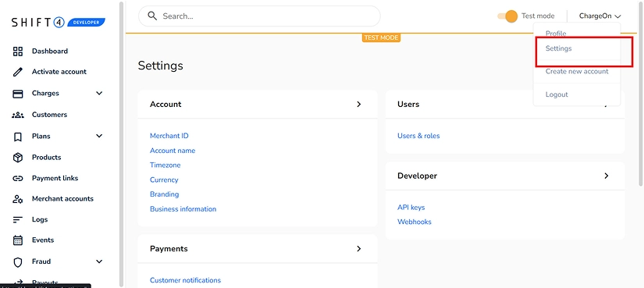The height and width of the screenshot is (288, 644).
Task: Click the Payments card heading
Action: coord(169,249)
